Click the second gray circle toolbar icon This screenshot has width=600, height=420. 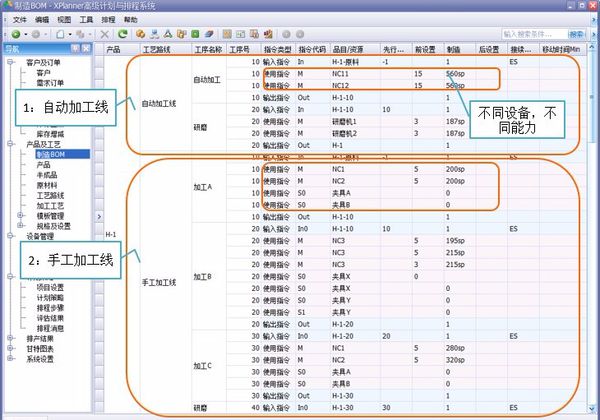pos(300,34)
